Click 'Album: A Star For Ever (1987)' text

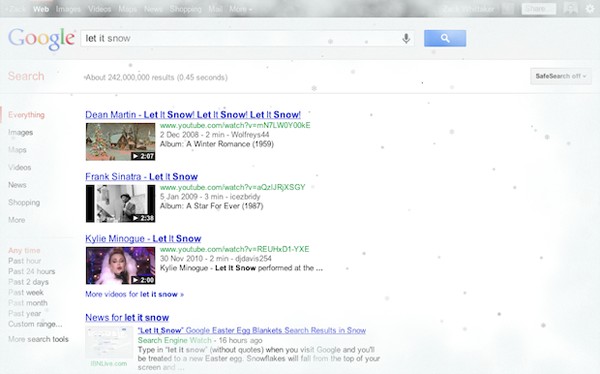point(211,206)
